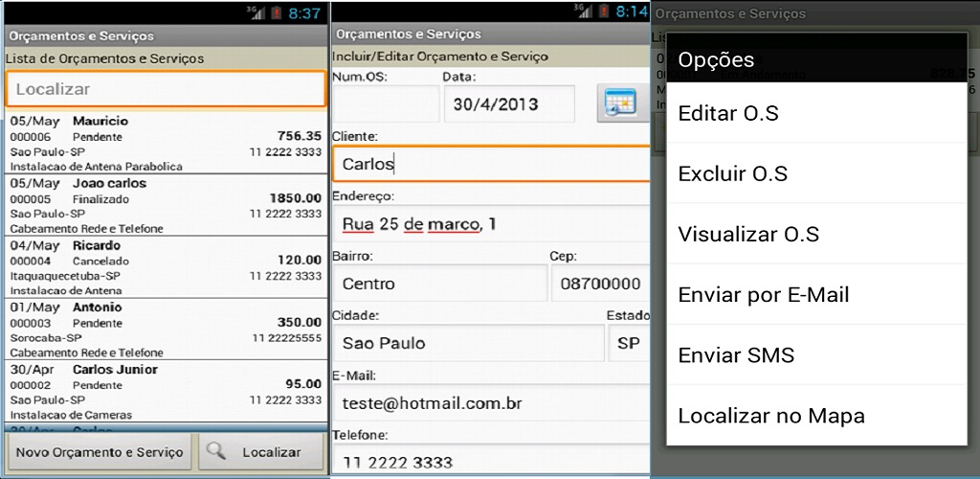Click the 756.35 value on Mauricio row
The image size is (980, 479).
(x=300, y=136)
